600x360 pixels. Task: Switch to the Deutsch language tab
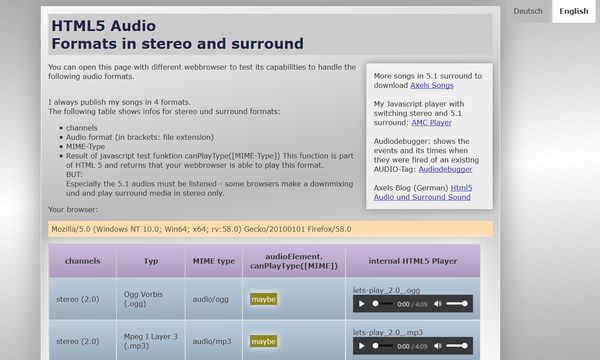tap(528, 11)
